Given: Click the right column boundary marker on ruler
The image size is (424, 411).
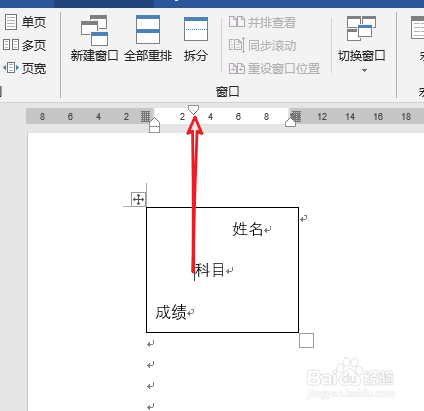Looking at the screenshot, I should (x=296, y=116).
